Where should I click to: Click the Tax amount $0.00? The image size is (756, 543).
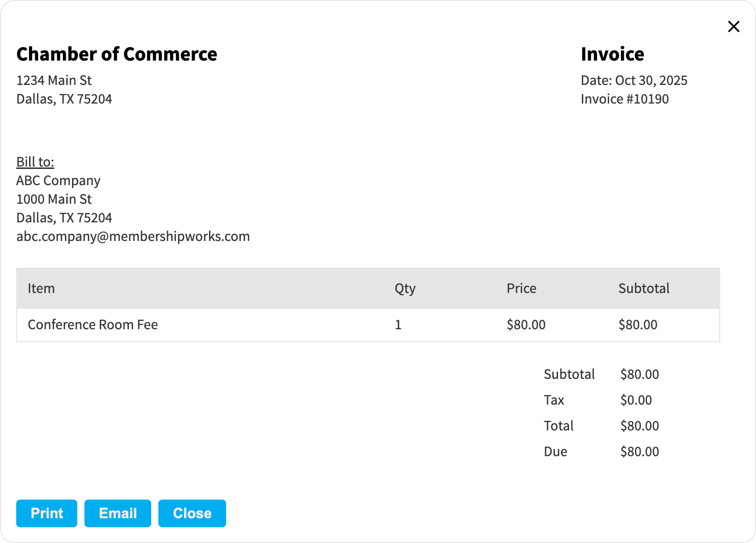[x=636, y=400]
